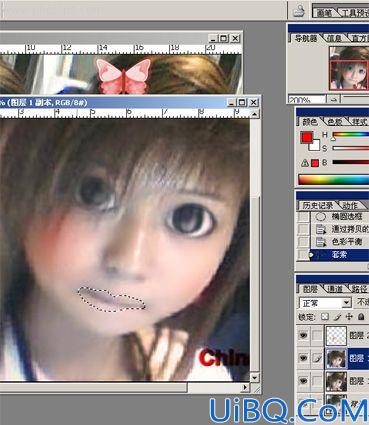Click on the B brightness slider
Screen dimensions: 369x425
pyautogui.click(x=350, y=162)
